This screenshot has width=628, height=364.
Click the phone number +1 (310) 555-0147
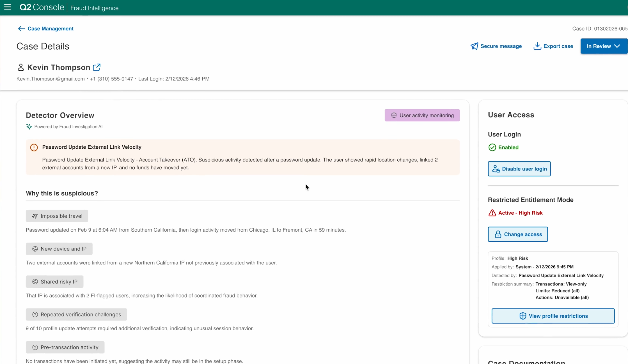pos(111,79)
